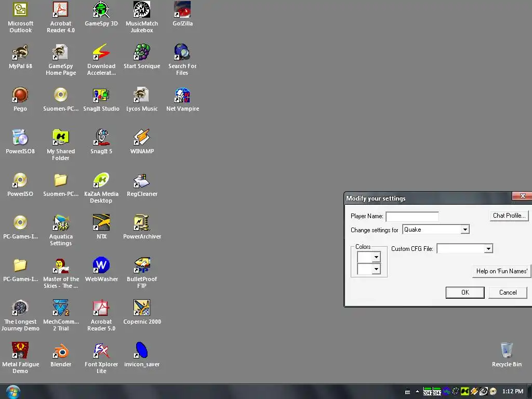The image size is (532, 399).
Task: Click the Font Xplorer Lite icon
Action: coord(101,351)
